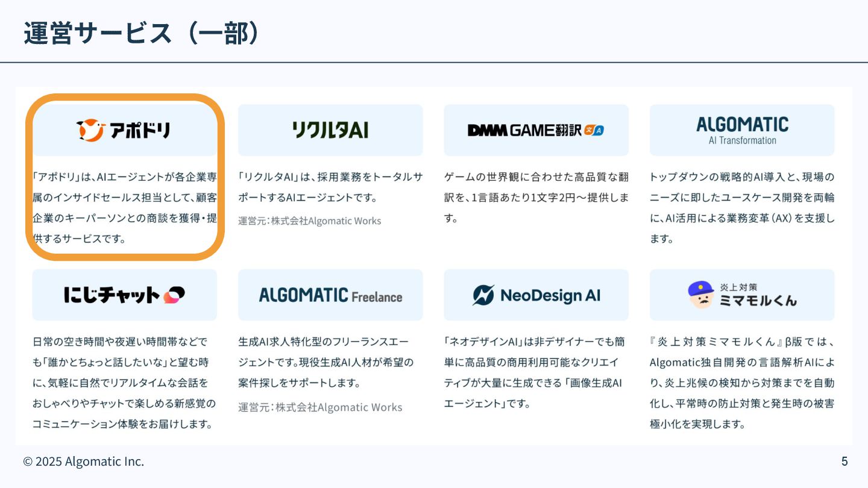Click the ネオデザインAI description paragraph
The image size is (868, 488).
535,372
